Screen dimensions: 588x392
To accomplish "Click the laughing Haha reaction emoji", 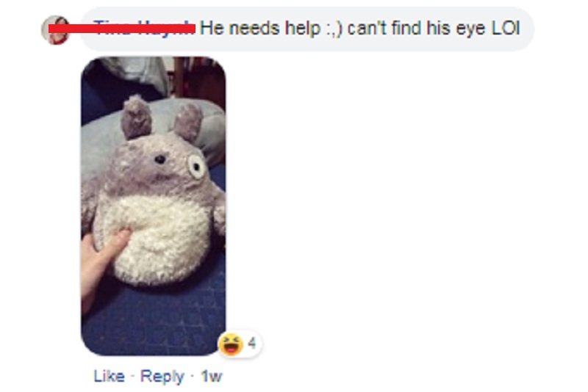I will [x=231, y=344].
